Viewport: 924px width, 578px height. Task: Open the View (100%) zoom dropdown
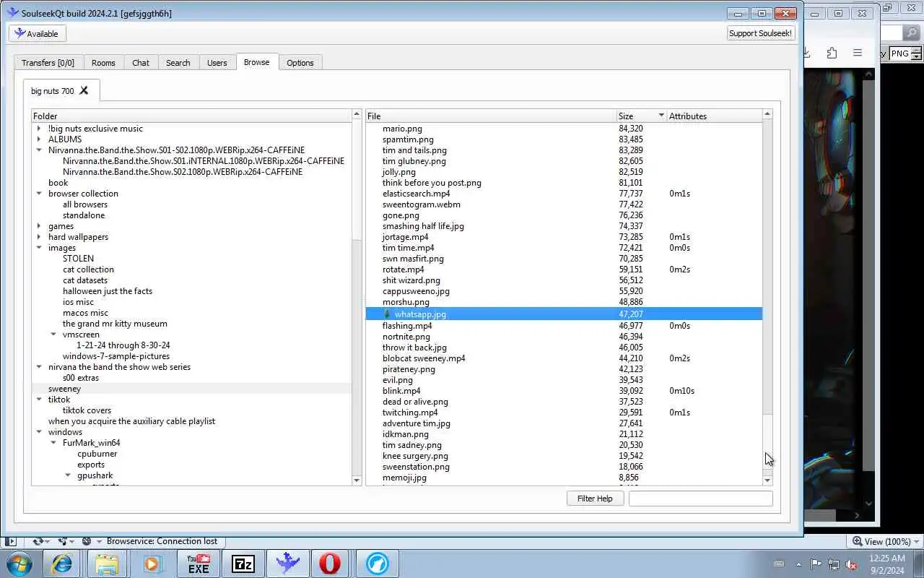(886, 541)
